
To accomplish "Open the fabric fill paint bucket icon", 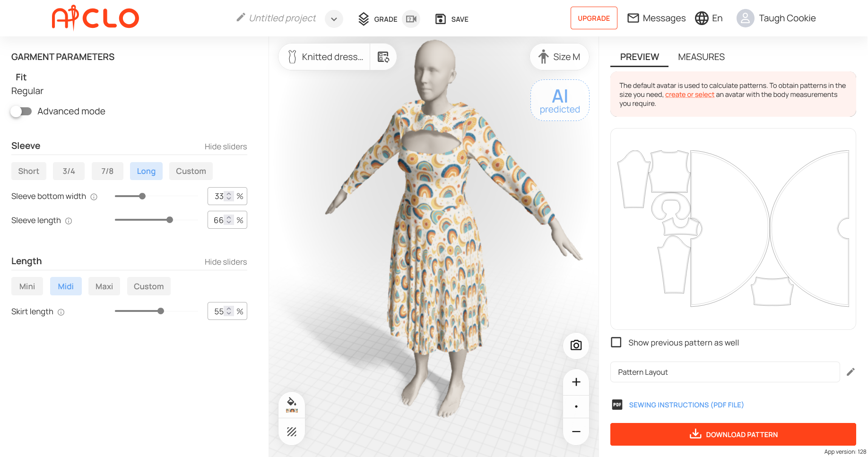I will [x=292, y=405].
